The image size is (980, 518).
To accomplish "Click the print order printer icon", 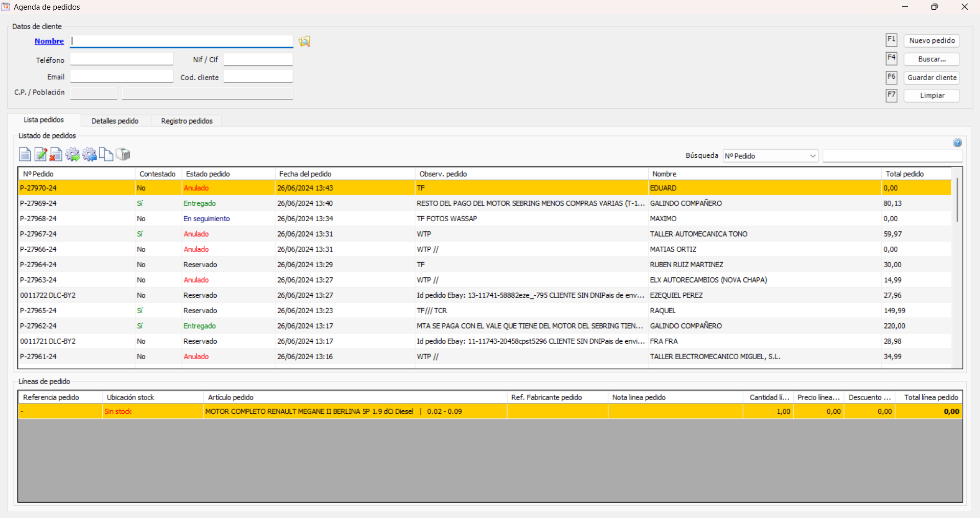I will 123,154.
